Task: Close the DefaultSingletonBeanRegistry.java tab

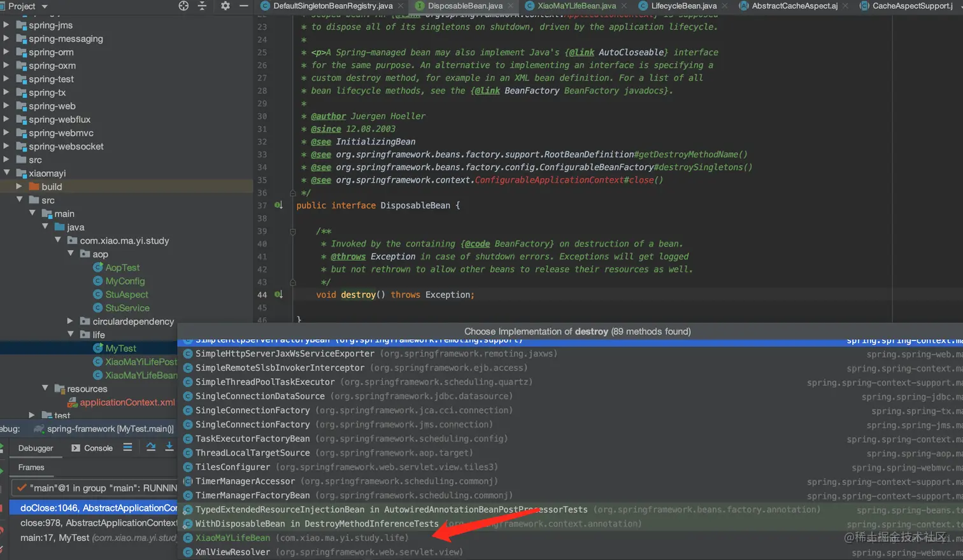Action: click(x=399, y=6)
